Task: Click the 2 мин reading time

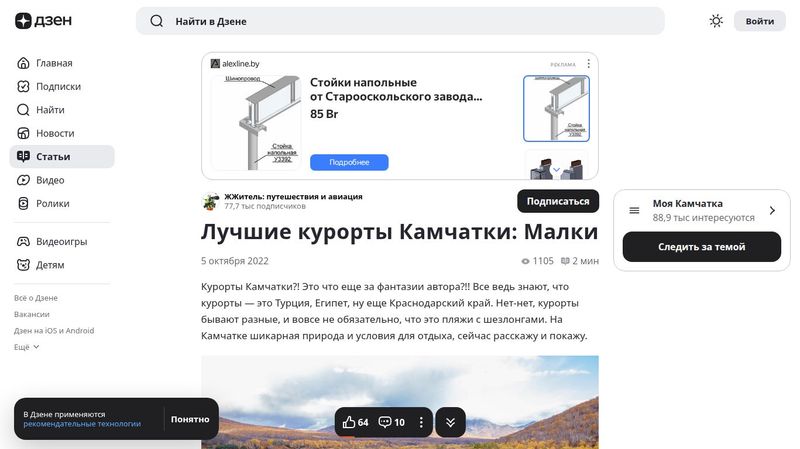Action: [580, 261]
